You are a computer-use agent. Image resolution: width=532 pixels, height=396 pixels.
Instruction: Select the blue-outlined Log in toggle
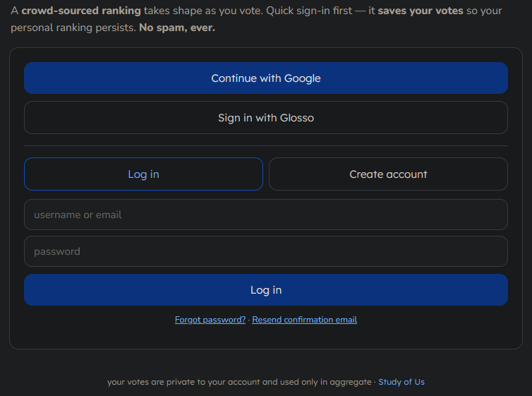(x=143, y=174)
